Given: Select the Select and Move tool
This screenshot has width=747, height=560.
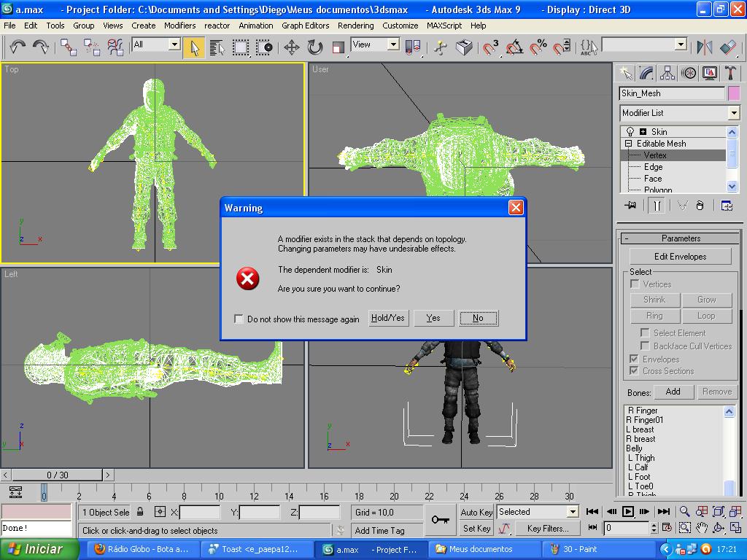Looking at the screenshot, I should (291, 47).
